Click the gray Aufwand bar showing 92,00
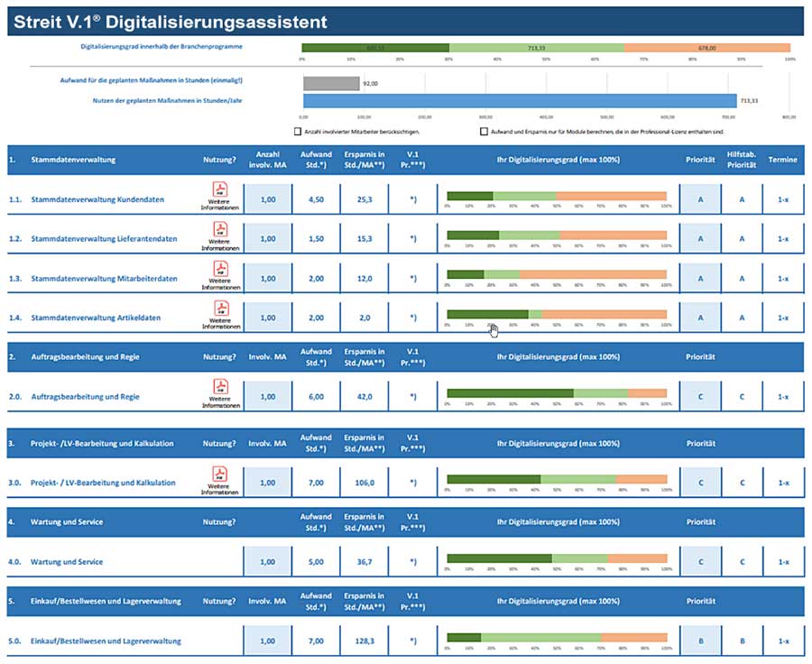Viewport: 812px width, 664px height. [331, 83]
